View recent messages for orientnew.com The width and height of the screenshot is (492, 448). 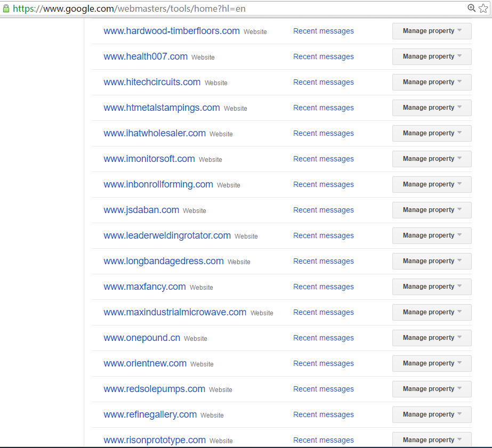324,364
